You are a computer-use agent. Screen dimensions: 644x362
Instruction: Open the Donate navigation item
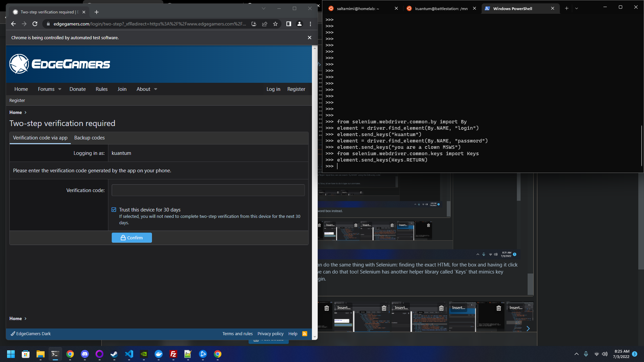tap(77, 89)
